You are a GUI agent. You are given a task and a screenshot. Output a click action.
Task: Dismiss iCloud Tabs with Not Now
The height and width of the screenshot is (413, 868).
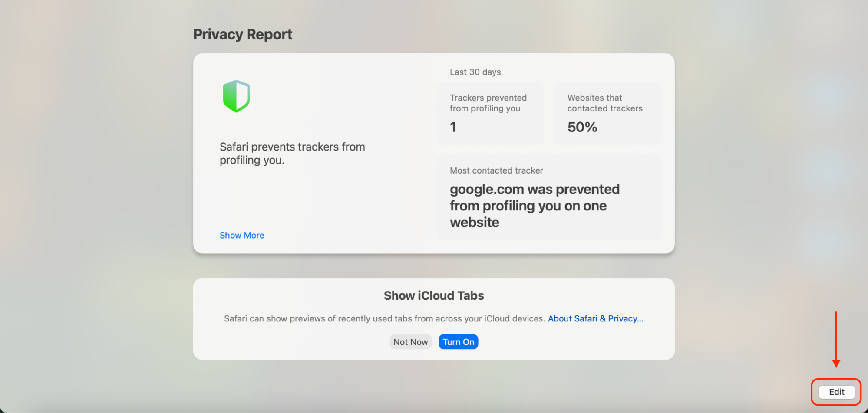(410, 341)
